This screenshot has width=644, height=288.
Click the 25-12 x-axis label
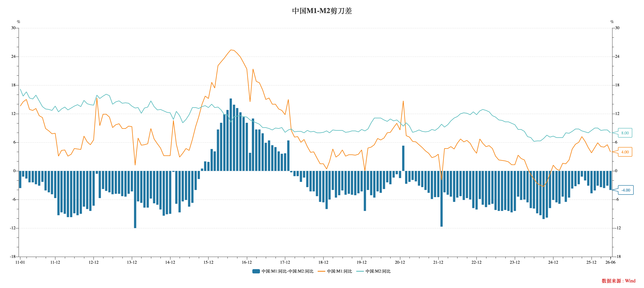coord(591,262)
